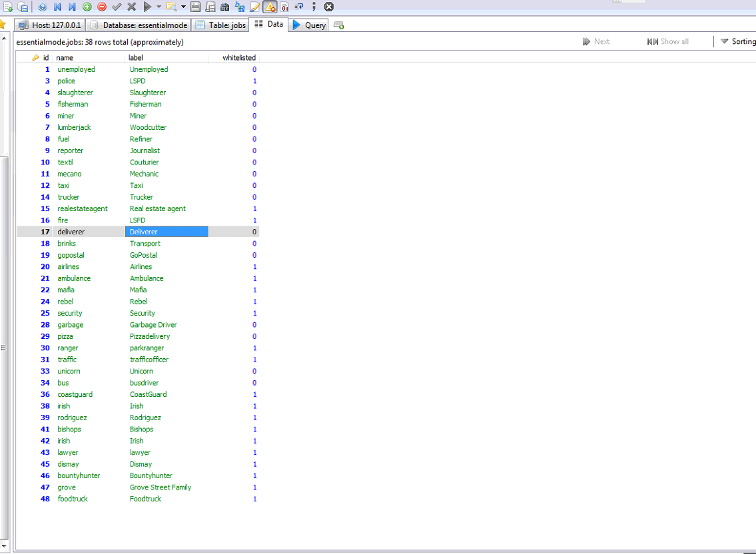Jump to the last row using toolbar arrow
The image size is (756, 554).
(x=72, y=7)
